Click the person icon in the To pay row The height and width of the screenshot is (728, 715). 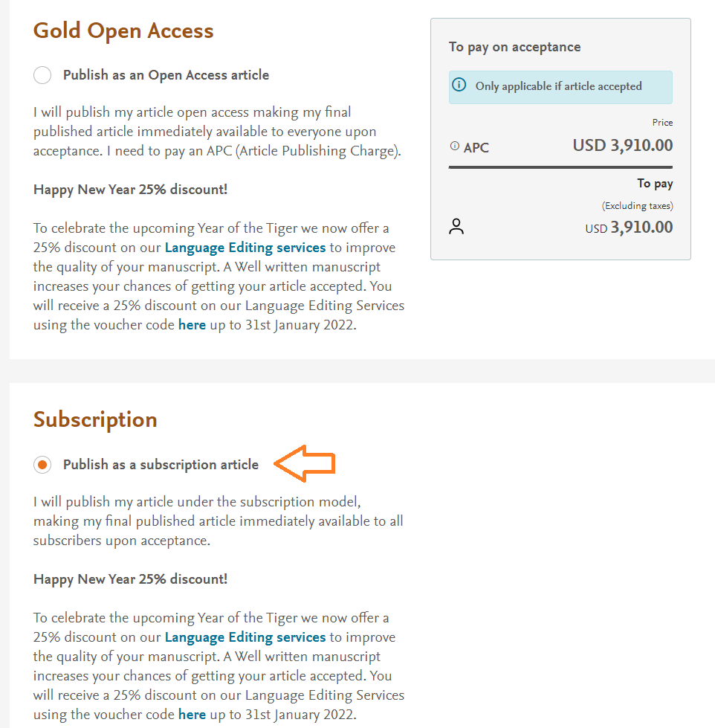[456, 227]
